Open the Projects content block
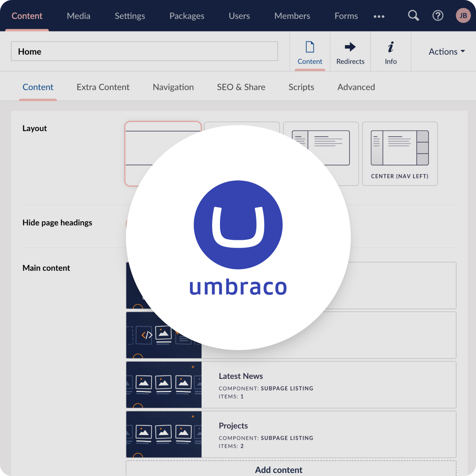The height and width of the screenshot is (476, 476). click(x=291, y=434)
